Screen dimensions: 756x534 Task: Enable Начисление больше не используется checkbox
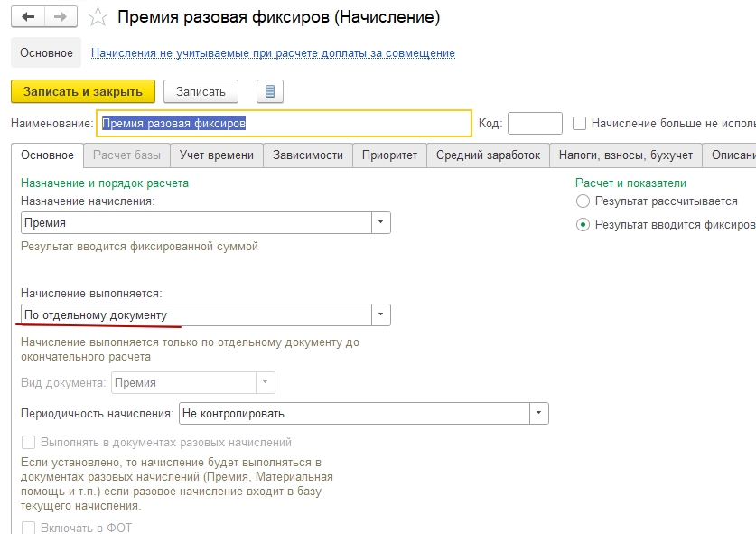point(580,123)
